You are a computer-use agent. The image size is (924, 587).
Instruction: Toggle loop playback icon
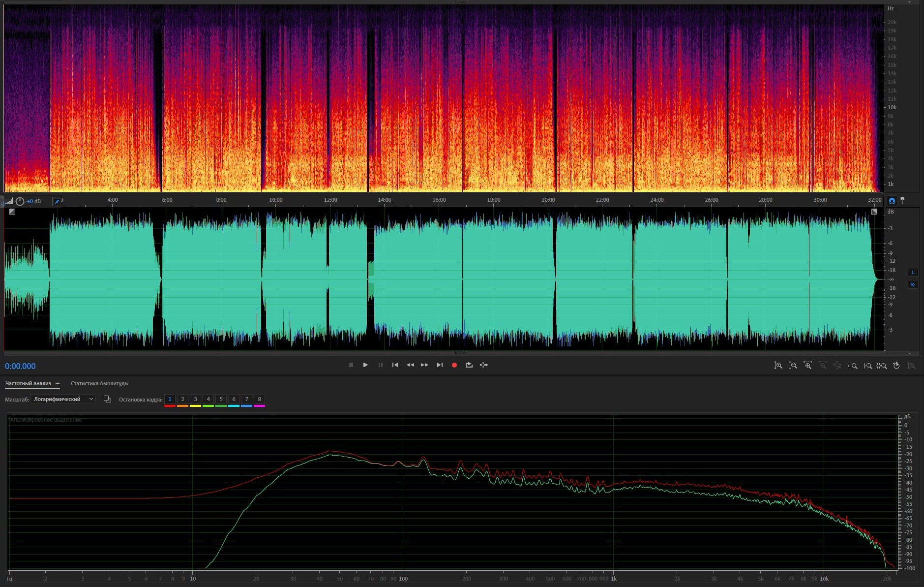pos(469,365)
